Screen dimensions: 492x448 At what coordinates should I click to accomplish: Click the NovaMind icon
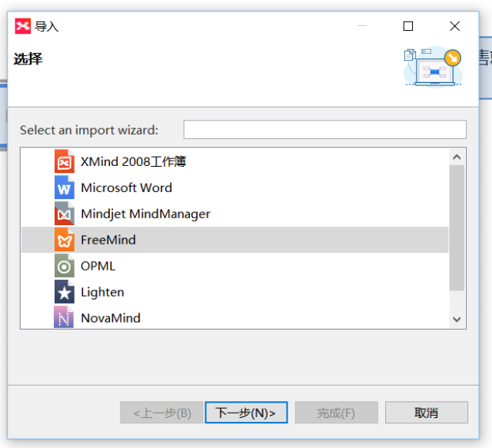tap(65, 317)
